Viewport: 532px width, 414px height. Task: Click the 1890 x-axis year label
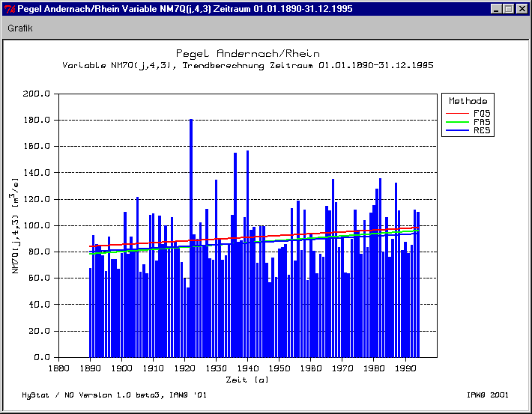tap(90, 368)
